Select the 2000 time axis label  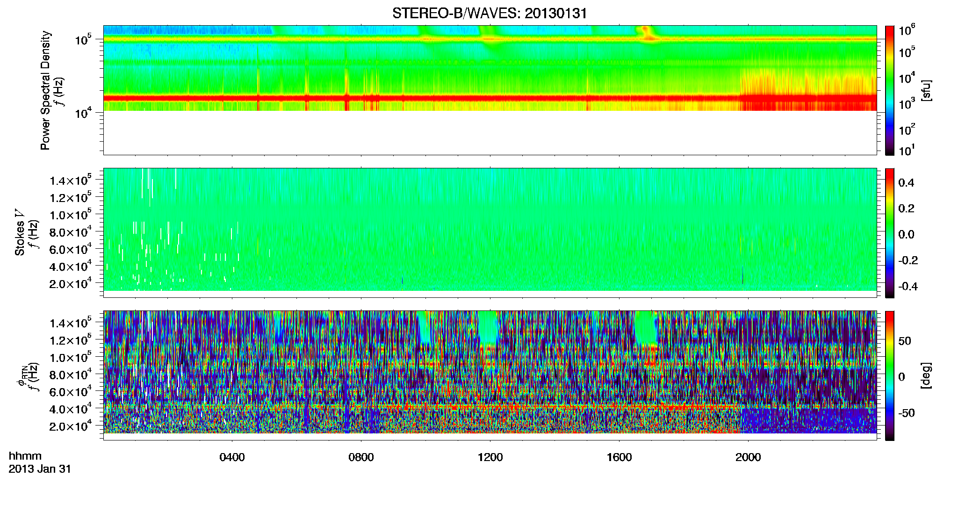748,457
